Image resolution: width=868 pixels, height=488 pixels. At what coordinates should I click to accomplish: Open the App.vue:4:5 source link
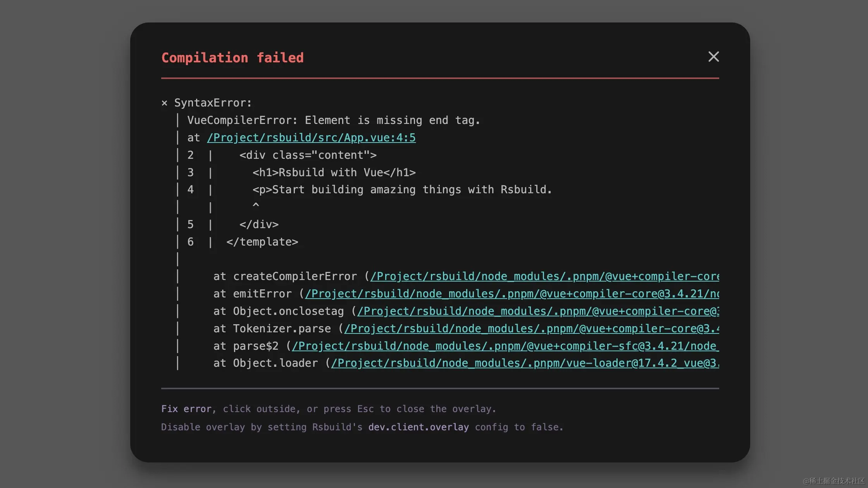(311, 137)
